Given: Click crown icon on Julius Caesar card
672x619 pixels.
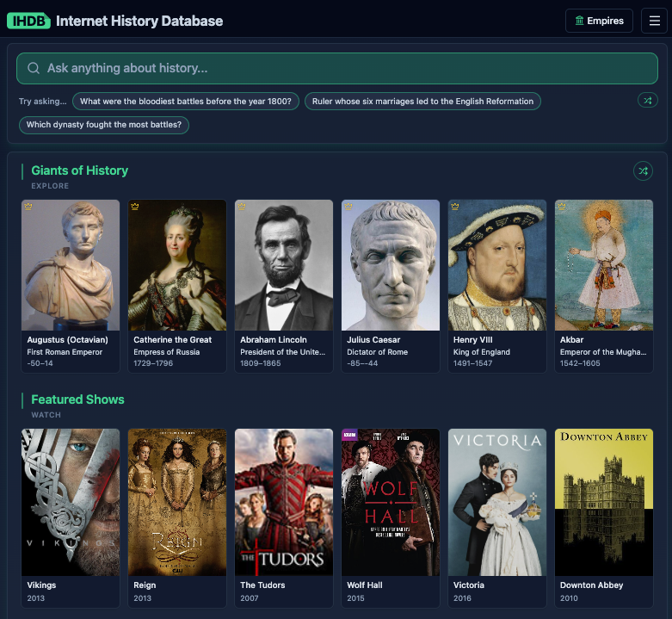Looking at the screenshot, I should [348, 207].
